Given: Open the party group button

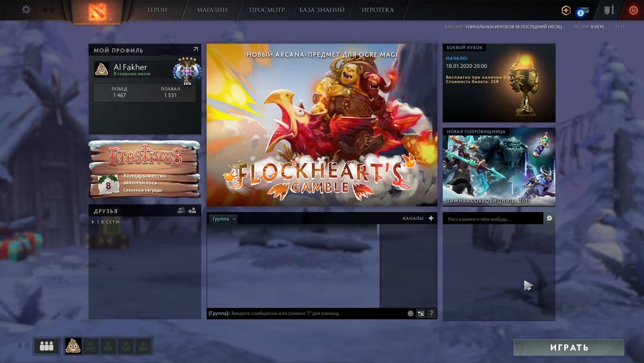Looking at the screenshot, I should click(47, 346).
